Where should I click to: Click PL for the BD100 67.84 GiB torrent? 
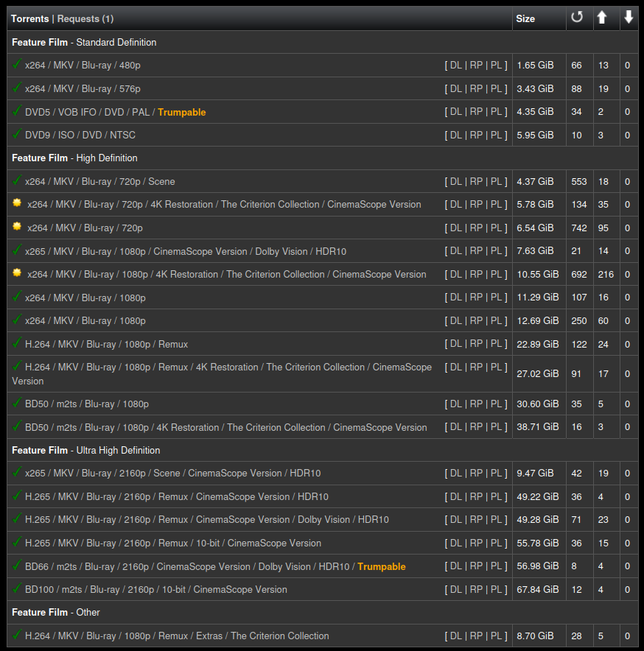pyautogui.click(x=496, y=589)
